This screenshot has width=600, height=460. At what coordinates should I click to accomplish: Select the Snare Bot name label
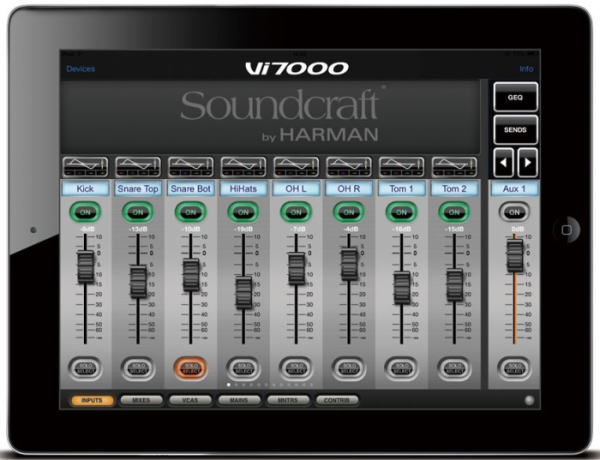[x=191, y=189]
